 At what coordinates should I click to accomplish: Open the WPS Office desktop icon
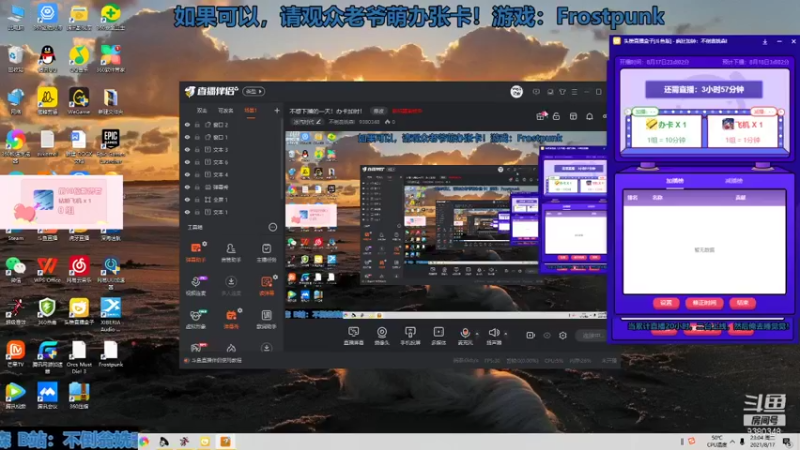pyautogui.click(x=47, y=269)
